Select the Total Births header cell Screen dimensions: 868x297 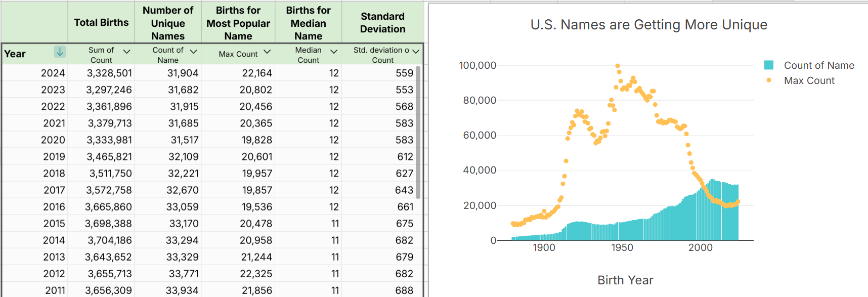coord(101,22)
